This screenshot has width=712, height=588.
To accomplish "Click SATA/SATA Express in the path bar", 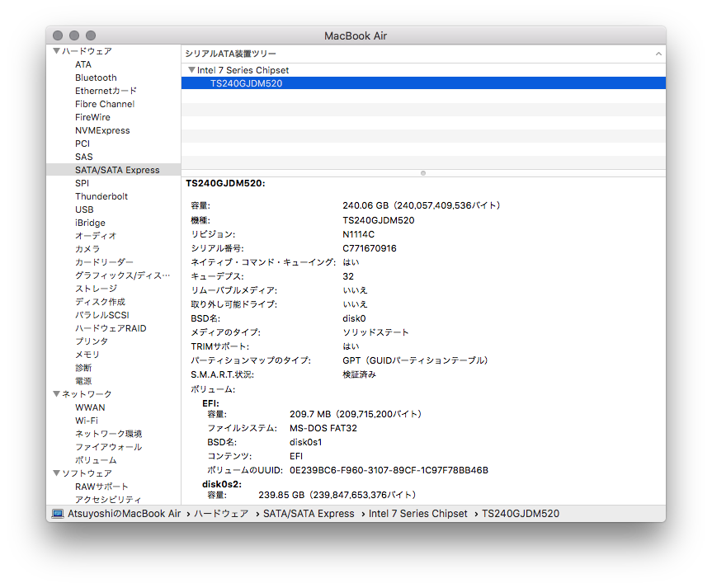I will (x=309, y=514).
